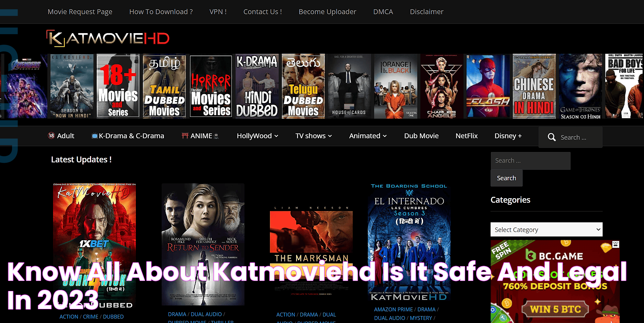Open 18+ Movies and Series banner
Viewport: 644px width, 323px height.
118,86
